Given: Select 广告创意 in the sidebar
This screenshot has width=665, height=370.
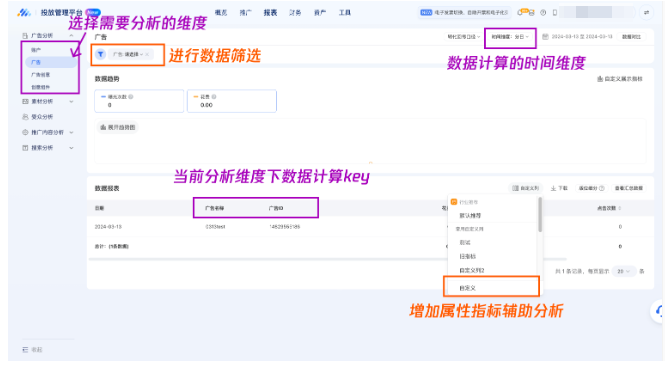Looking at the screenshot, I should coord(40,75).
